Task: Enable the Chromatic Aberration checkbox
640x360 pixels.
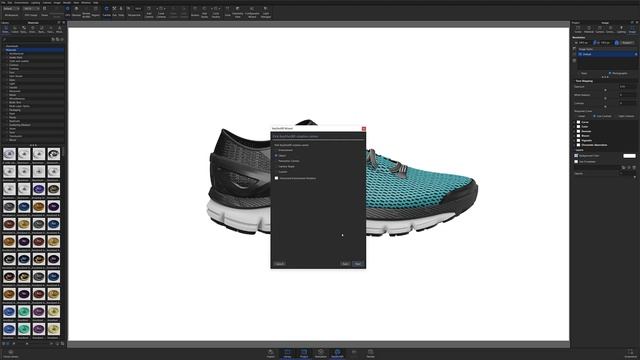Action: tap(578, 144)
